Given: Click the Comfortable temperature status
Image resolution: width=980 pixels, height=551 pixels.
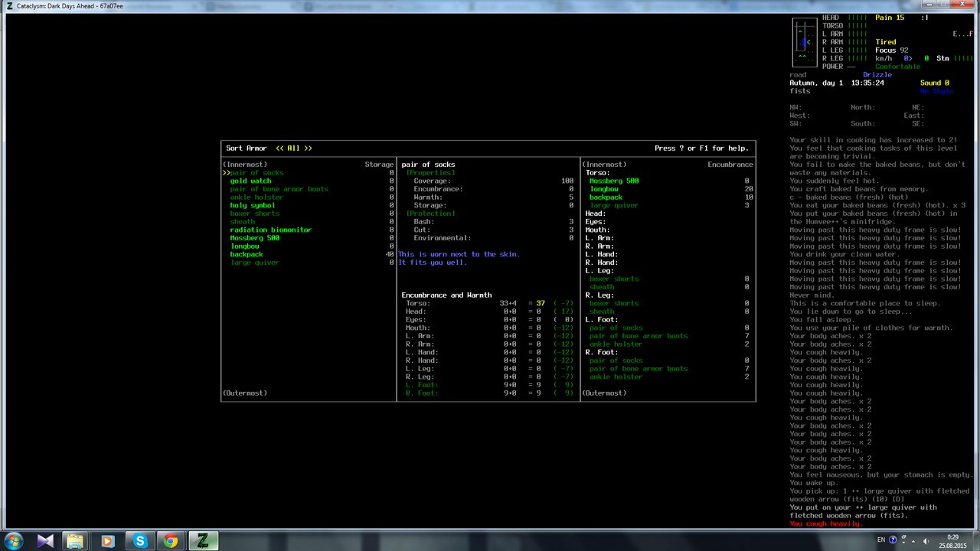Looking at the screenshot, I should tap(898, 67).
